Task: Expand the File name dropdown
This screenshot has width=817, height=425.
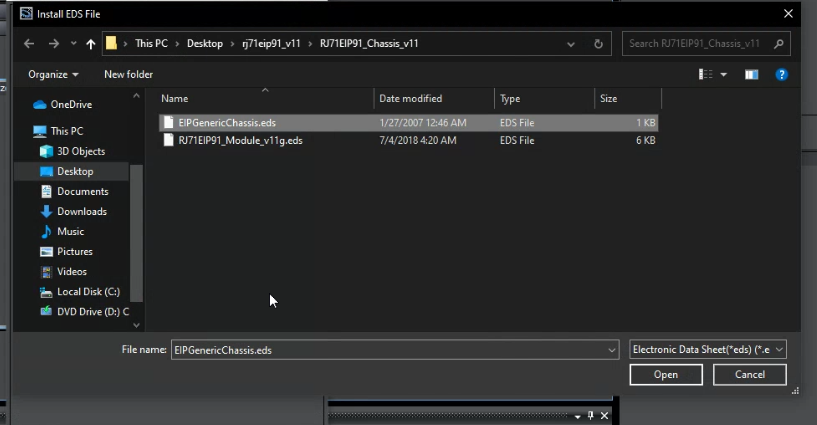Action: coord(612,350)
